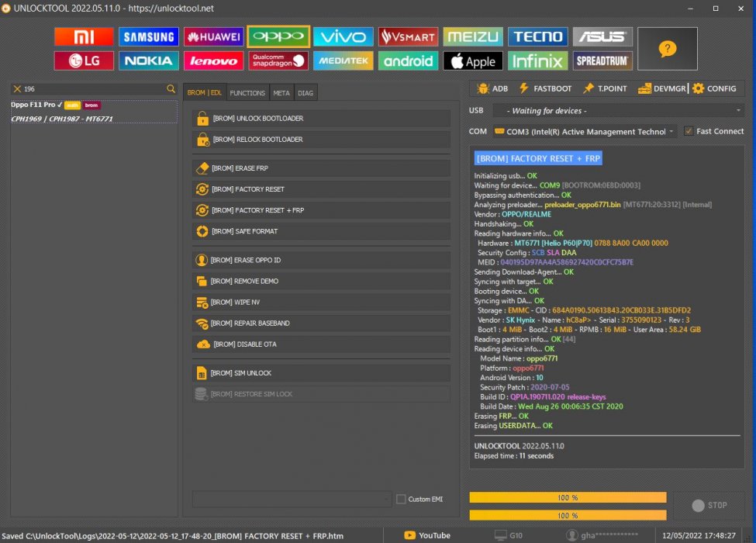The image size is (756, 543).
Task: Select the MediaTek brand logo
Action: coord(343,61)
